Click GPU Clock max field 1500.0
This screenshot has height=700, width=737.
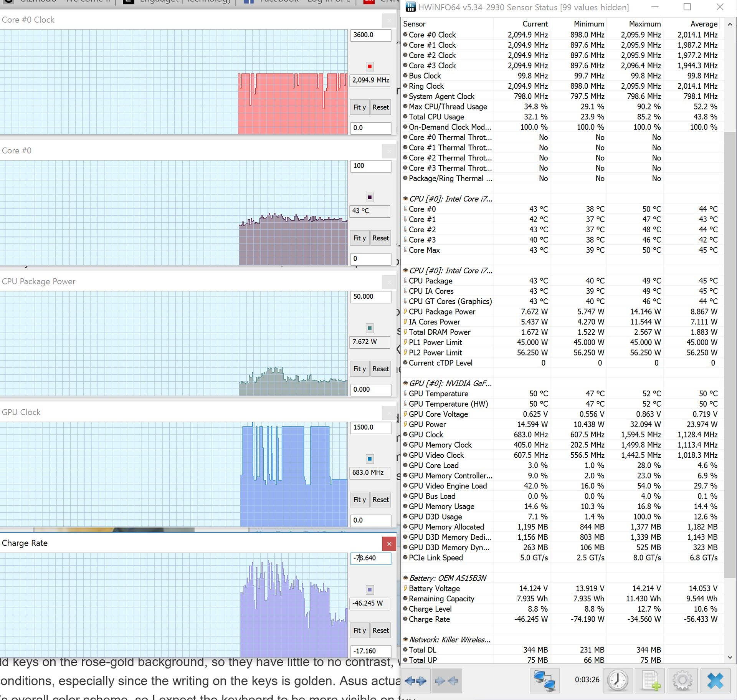pyautogui.click(x=371, y=427)
